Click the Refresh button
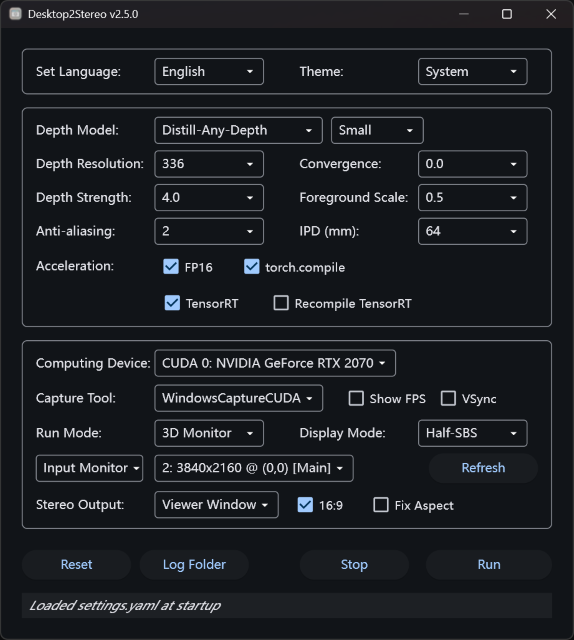The width and height of the screenshot is (574, 640). [x=483, y=468]
